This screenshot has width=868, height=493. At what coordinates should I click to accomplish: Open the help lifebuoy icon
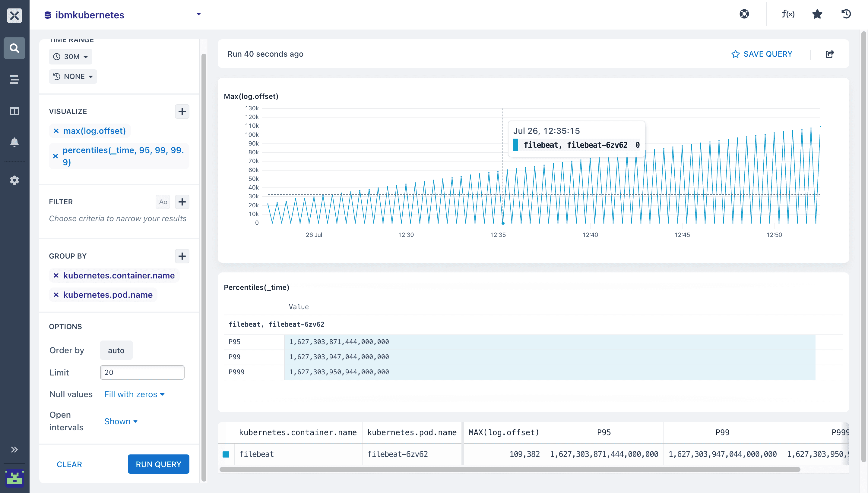pyautogui.click(x=744, y=14)
